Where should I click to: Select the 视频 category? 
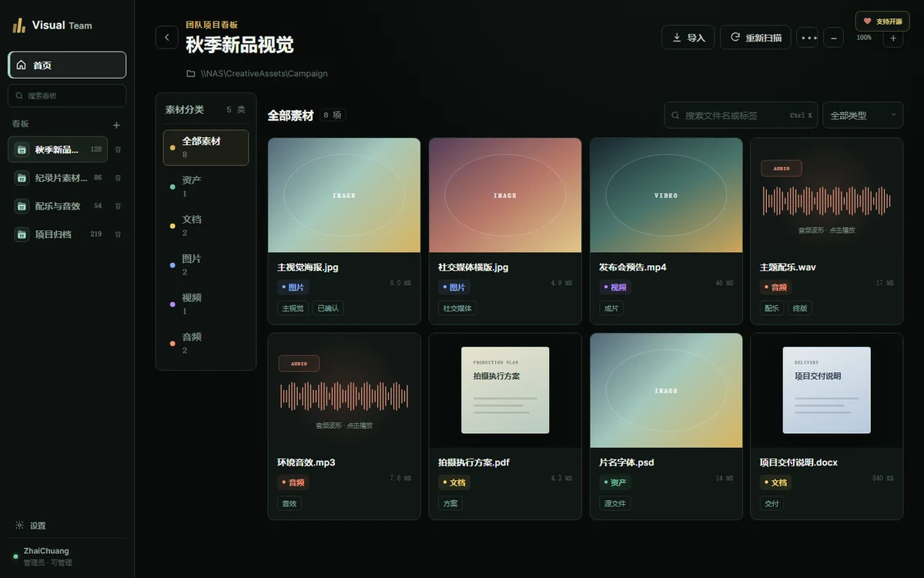(x=206, y=304)
